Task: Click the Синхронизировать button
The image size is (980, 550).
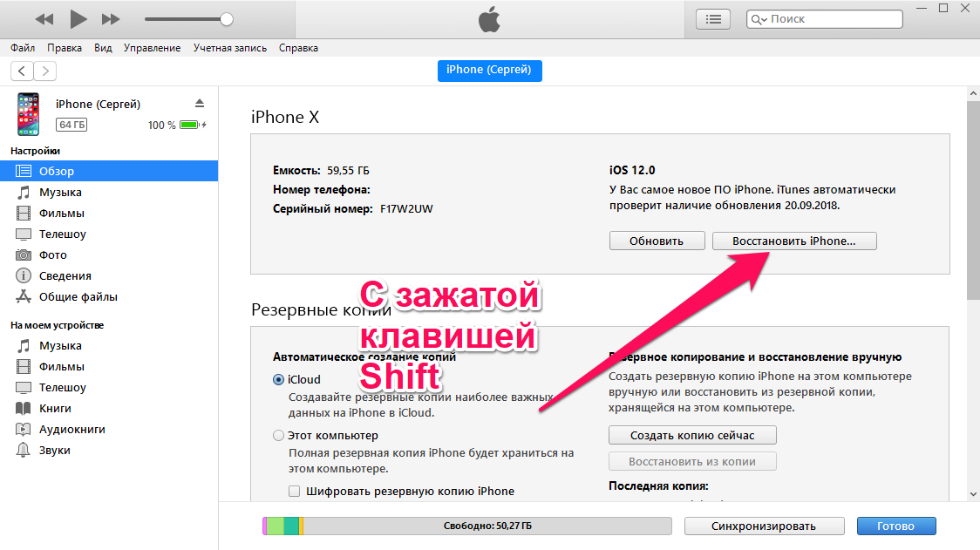Action: [x=764, y=526]
